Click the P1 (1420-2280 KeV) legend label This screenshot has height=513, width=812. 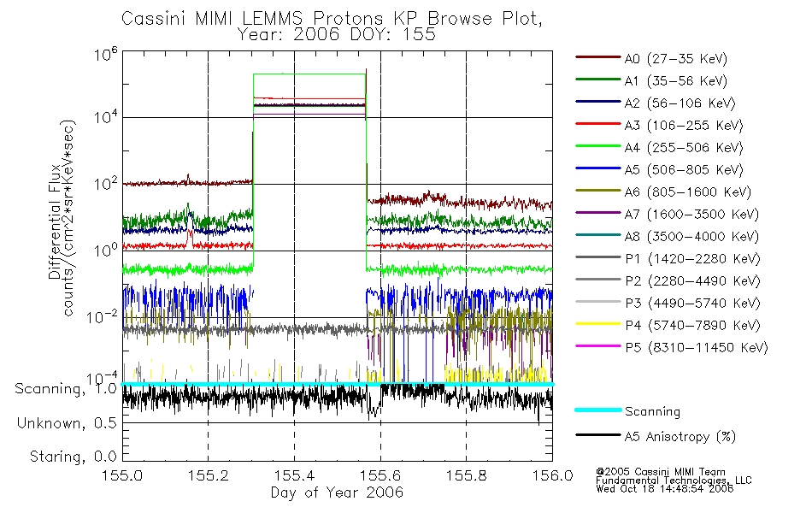[x=692, y=259]
